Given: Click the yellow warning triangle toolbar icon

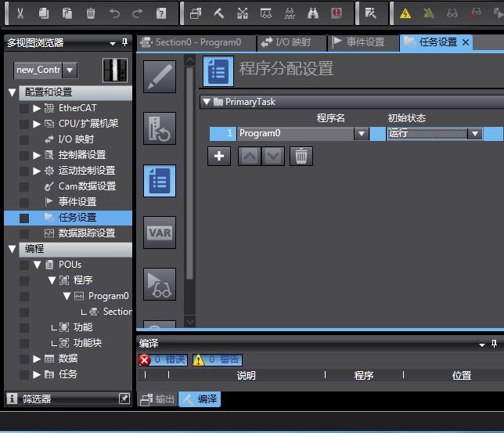Looking at the screenshot, I should (405, 13).
